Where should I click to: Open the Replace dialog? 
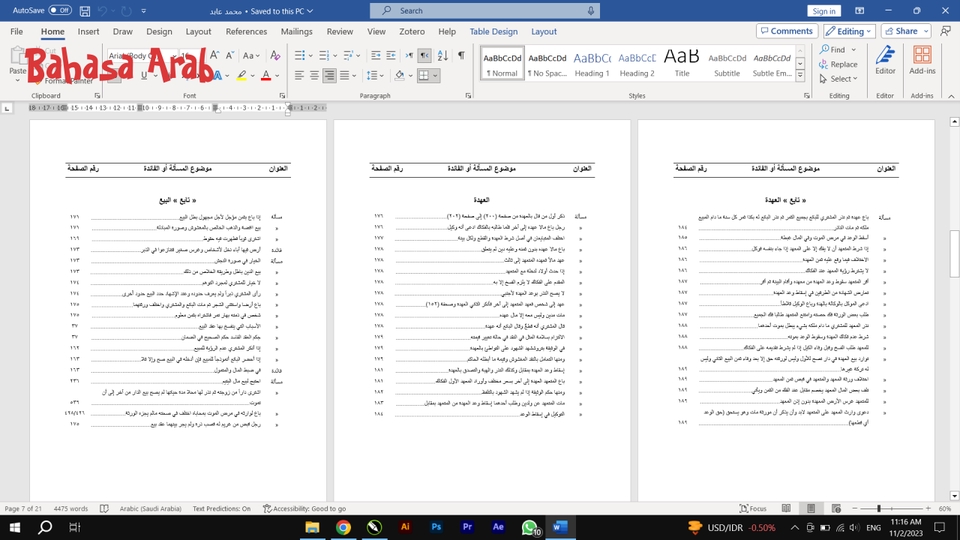(838, 64)
